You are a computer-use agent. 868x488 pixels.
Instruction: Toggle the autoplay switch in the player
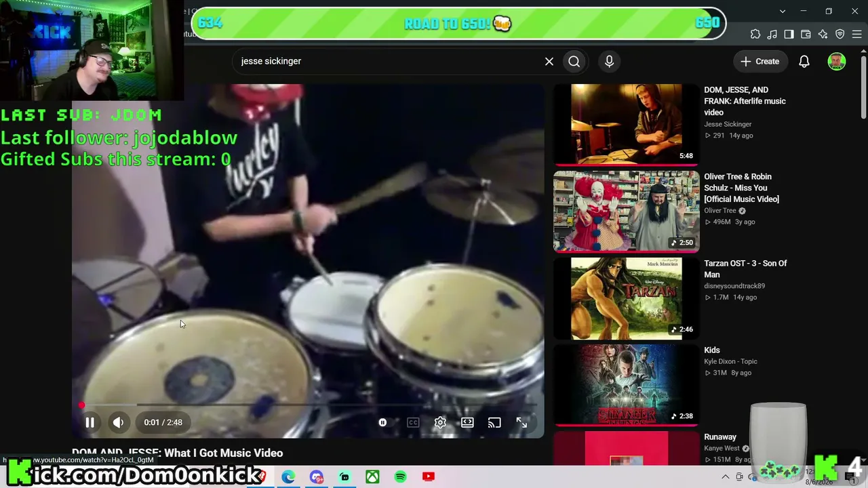pos(382,422)
